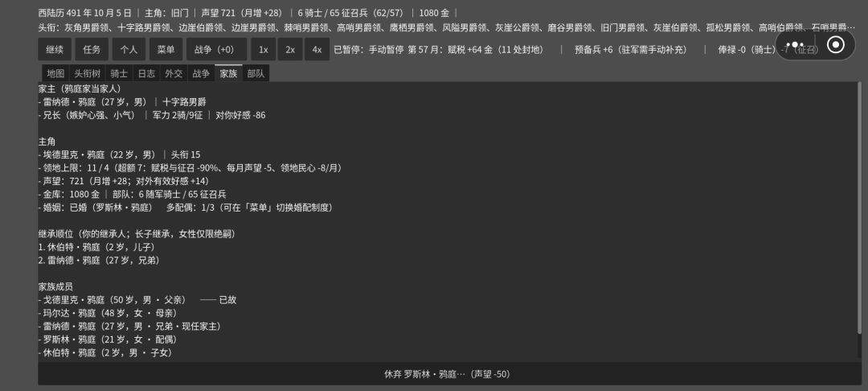Click member 戈德里克·鸦庭 (50 岁) 已故
The height and width of the screenshot is (391, 868).
click(137, 299)
